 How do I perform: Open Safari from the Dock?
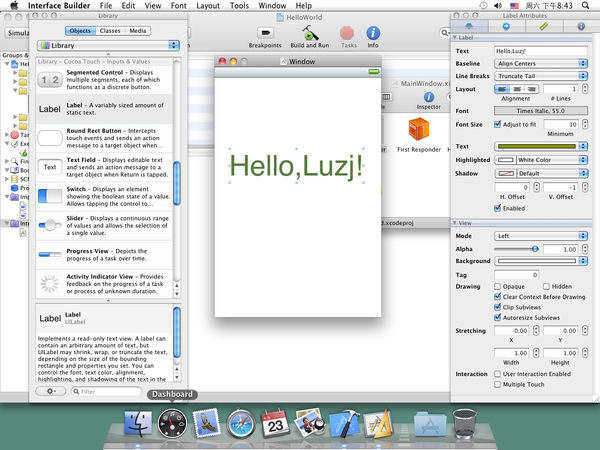(x=241, y=424)
